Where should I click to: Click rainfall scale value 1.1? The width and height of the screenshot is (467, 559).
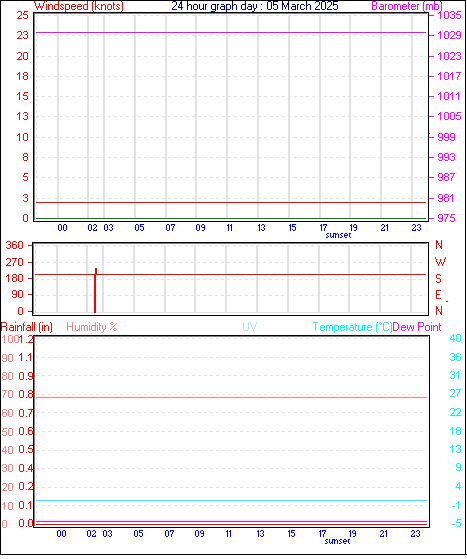point(26,358)
